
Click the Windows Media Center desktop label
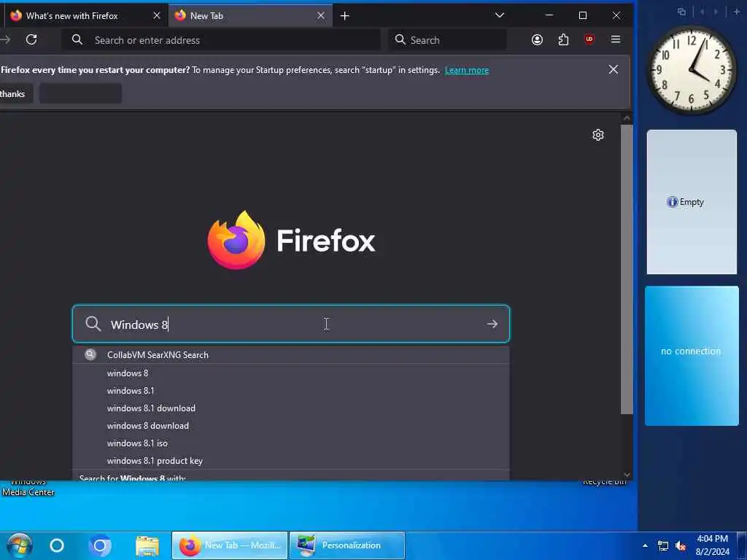28,488
